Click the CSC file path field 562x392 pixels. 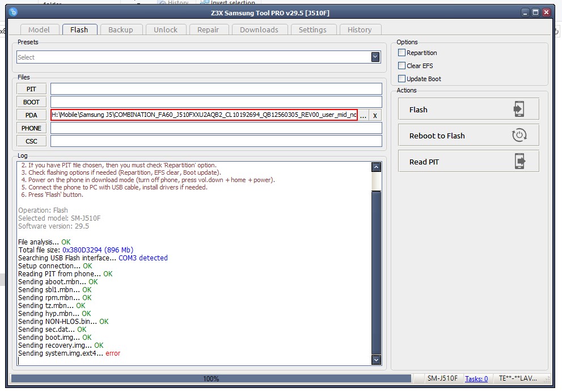pyautogui.click(x=216, y=141)
